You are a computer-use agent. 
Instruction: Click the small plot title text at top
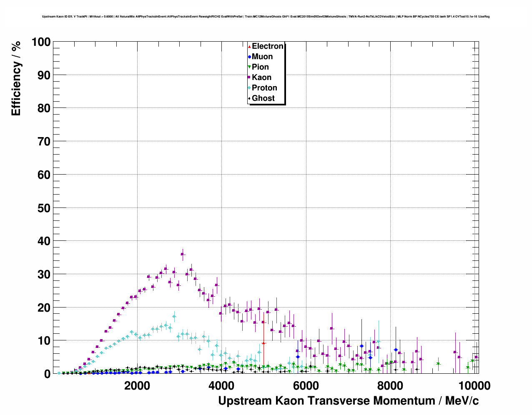(266, 17)
